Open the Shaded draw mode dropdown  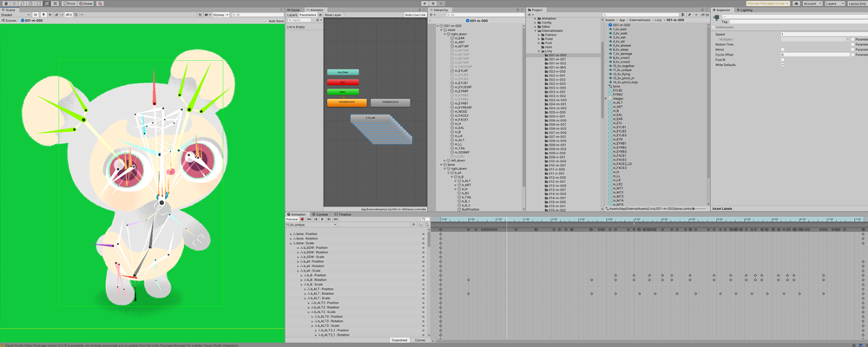click(15, 15)
